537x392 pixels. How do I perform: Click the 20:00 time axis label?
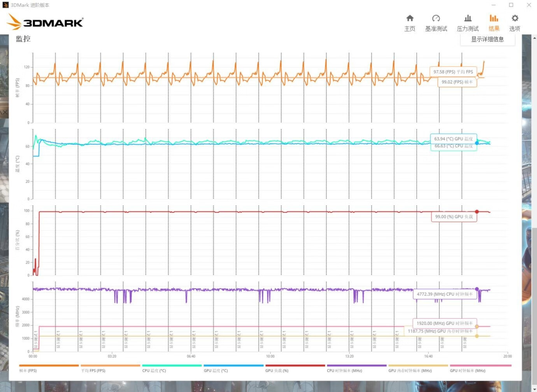pos(507,356)
